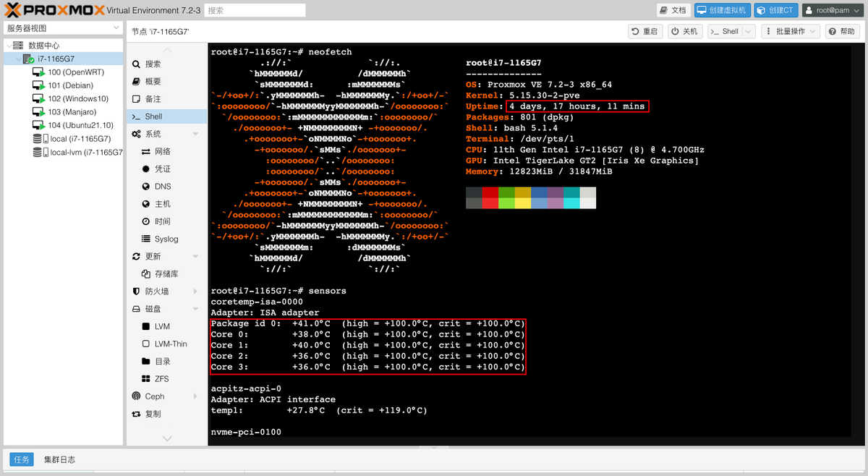This screenshot has width=868, height=476.
Task: Open the ZFS menu item
Action: pyautogui.click(x=166, y=379)
